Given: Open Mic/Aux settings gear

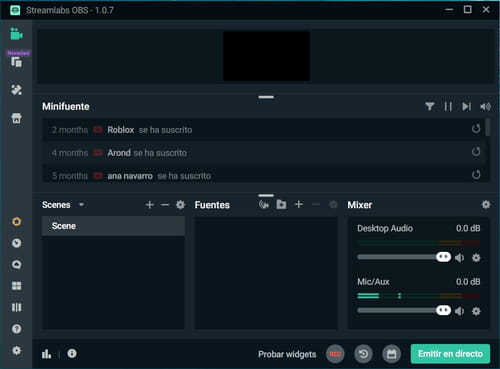Looking at the screenshot, I should pyautogui.click(x=476, y=311).
